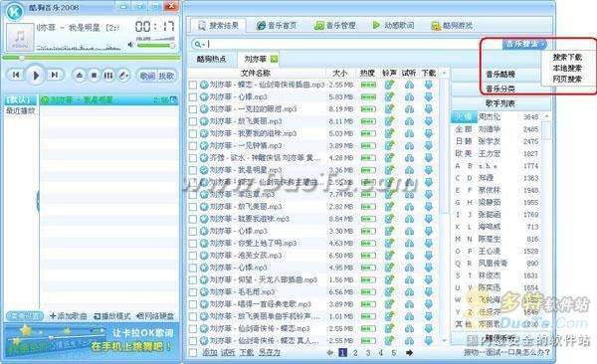Viewport: 597px width, 364px height.
Task: Choose 网页搜索 from the search menu
Action: pos(567,80)
